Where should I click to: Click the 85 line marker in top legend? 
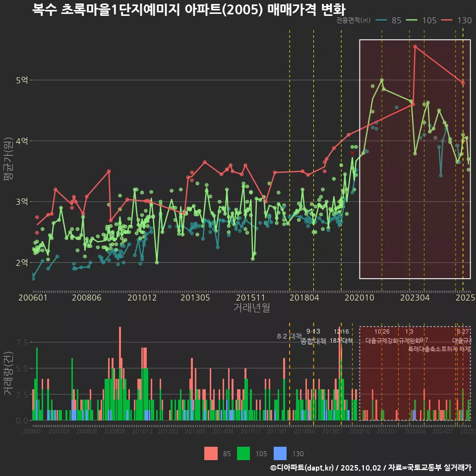pyautogui.click(x=381, y=20)
